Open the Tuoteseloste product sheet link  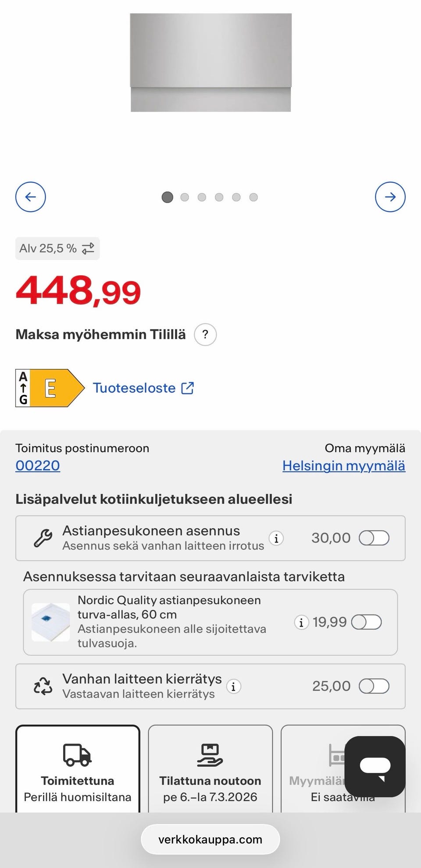tap(143, 388)
